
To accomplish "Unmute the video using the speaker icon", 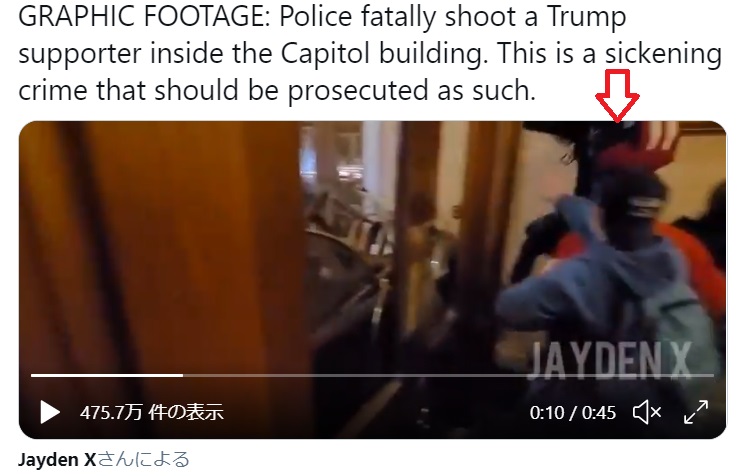I will (647, 412).
